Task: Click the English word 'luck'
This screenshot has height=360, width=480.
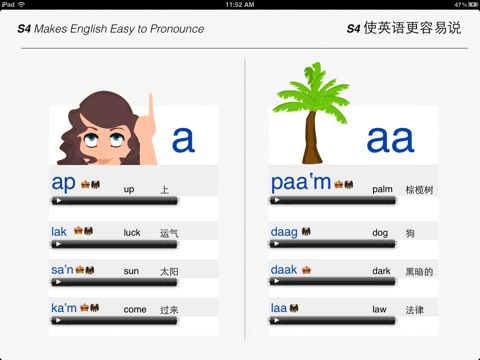Action: tap(132, 232)
